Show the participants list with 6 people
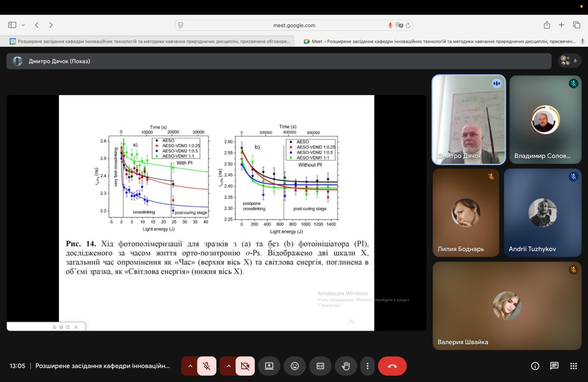This screenshot has width=588, height=382. pyautogui.click(x=569, y=61)
